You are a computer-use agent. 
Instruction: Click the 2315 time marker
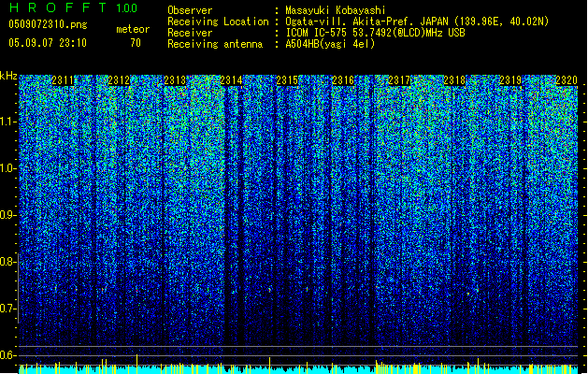(287, 80)
